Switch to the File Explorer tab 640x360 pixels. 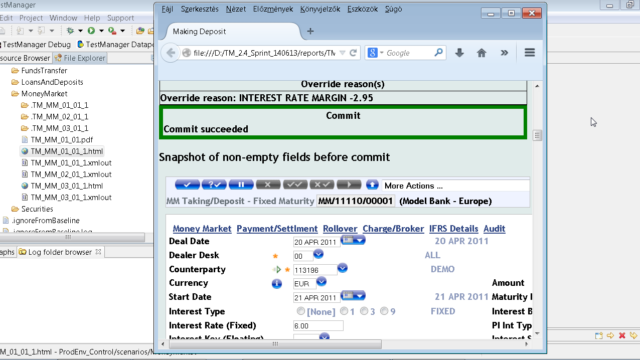point(80,58)
